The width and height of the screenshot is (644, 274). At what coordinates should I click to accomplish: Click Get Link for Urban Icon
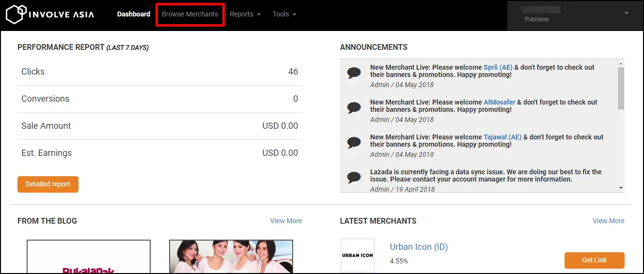(x=595, y=260)
